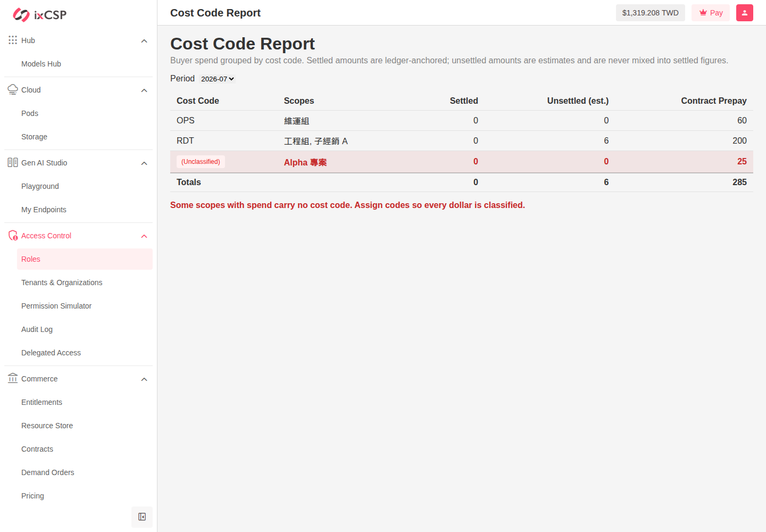The width and height of the screenshot is (766, 532).
Task: Click the Hub section label
Action: [x=28, y=40]
